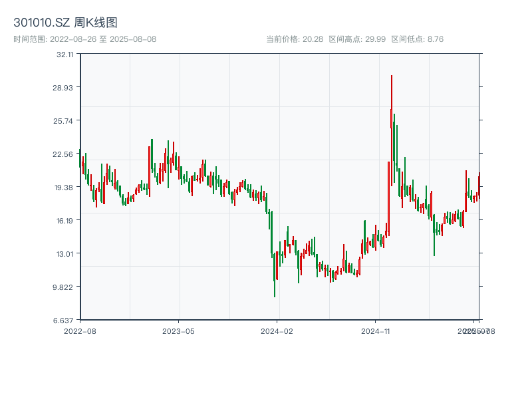Click the 2024-02 date axis label

pos(277,331)
